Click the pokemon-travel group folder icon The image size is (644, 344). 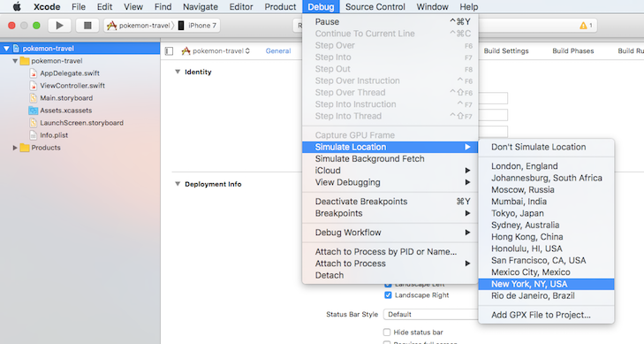(25, 61)
